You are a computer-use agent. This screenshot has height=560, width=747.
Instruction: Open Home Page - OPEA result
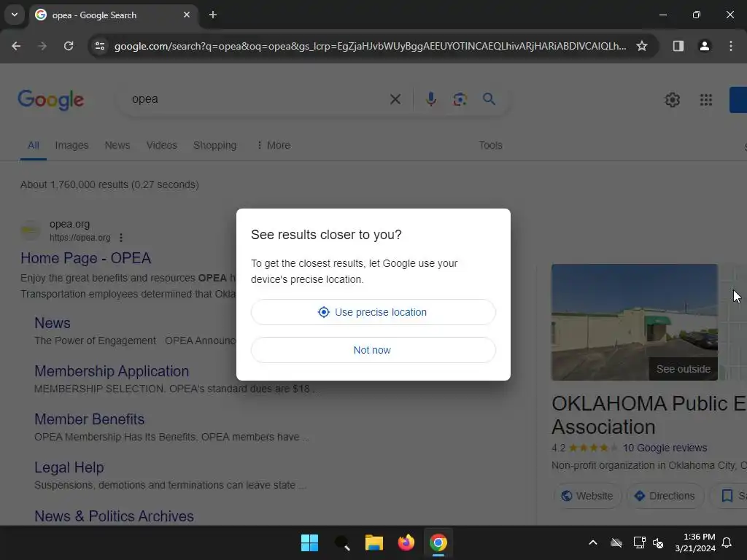coord(86,258)
